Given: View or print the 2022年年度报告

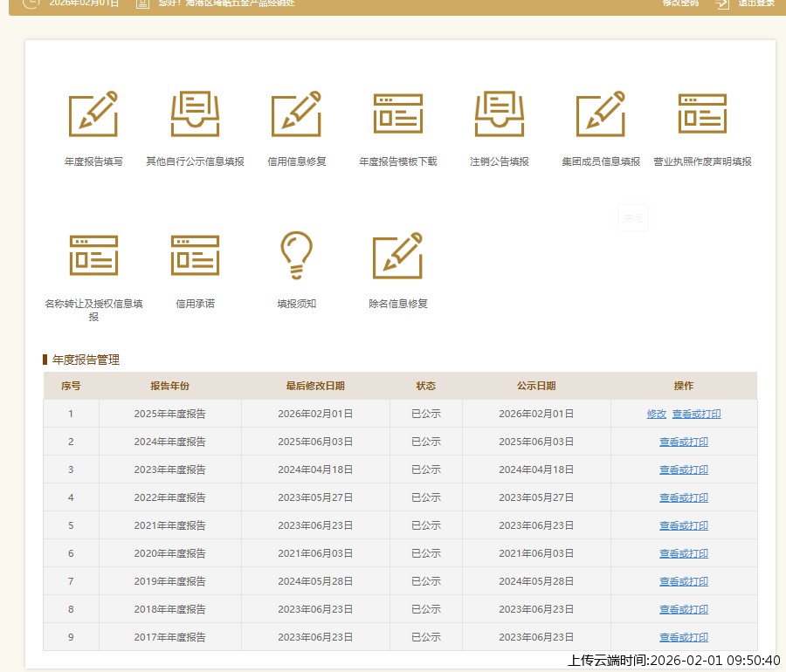Looking at the screenshot, I should coord(684,497).
